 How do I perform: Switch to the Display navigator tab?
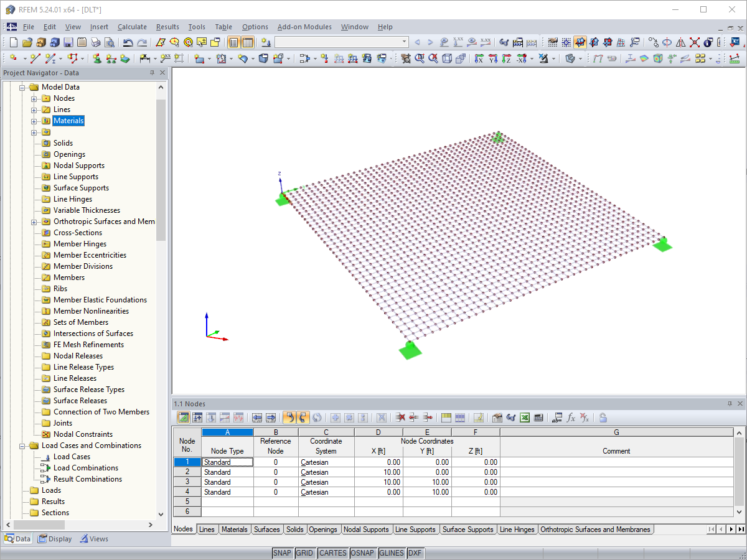[55, 539]
